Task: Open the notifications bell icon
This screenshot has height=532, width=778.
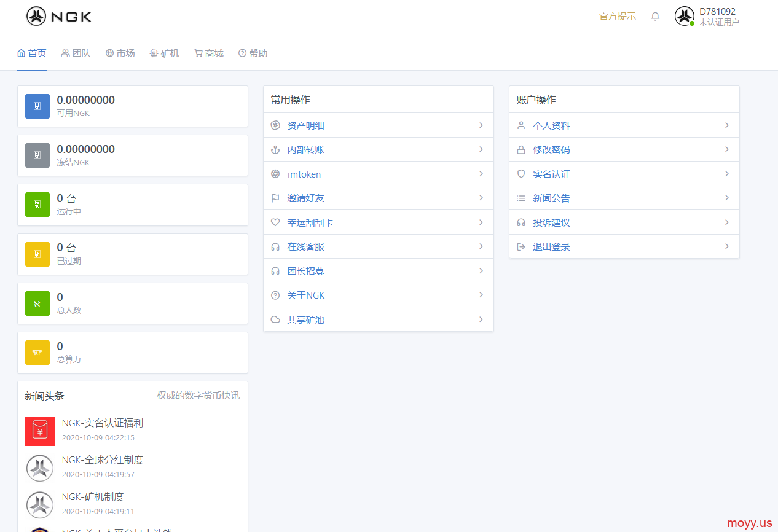Action: point(655,17)
